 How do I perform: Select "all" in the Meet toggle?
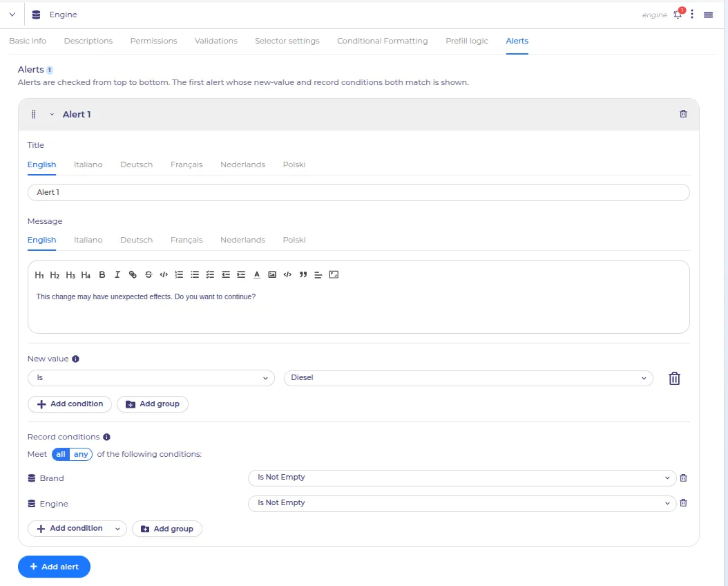pyautogui.click(x=61, y=454)
